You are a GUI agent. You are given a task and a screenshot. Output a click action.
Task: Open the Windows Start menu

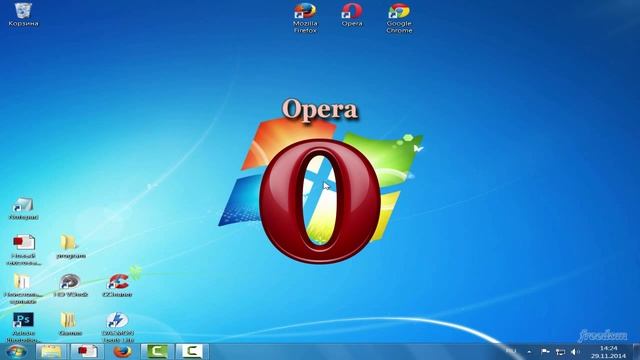(16, 352)
